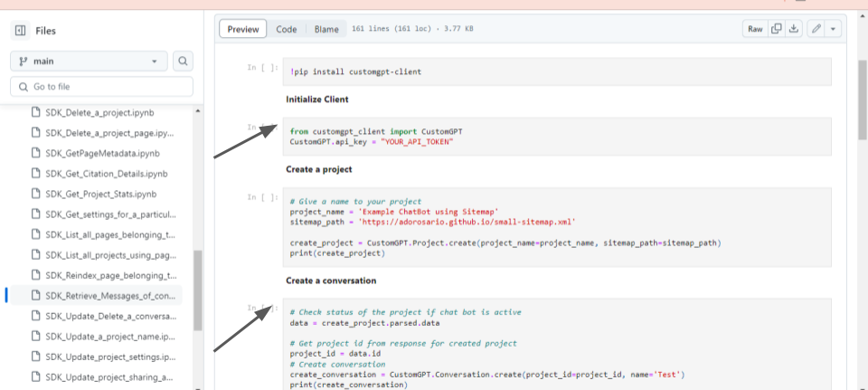
Task: Edit file with pencil icon
Action: tap(816, 29)
